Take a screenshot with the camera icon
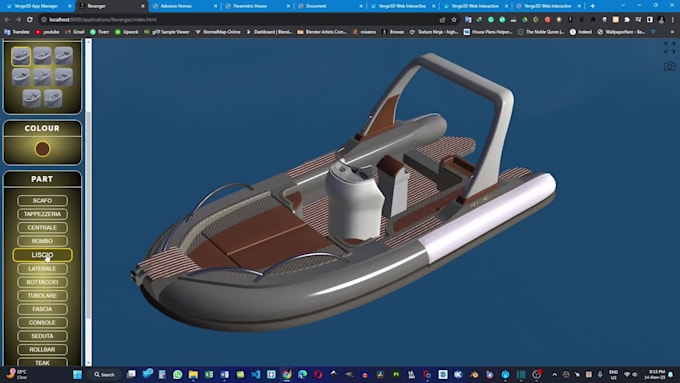680x383 pixels. [x=669, y=66]
